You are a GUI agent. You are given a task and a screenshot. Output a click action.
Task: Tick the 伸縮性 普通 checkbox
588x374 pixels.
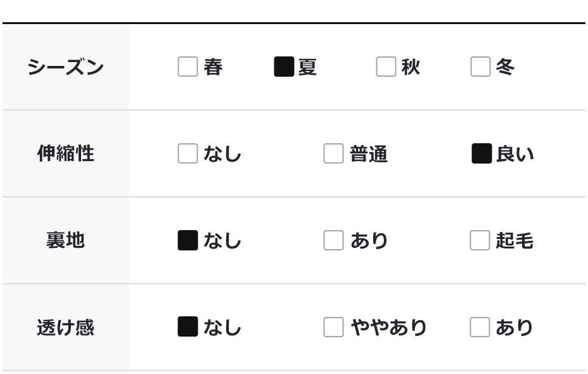coord(333,153)
